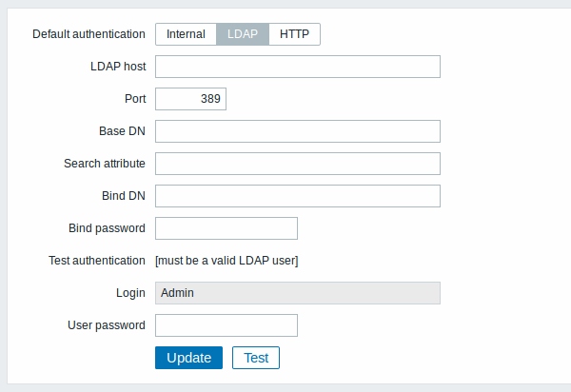
Task: Click the "Base DN" label text
Action: [122, 131]
